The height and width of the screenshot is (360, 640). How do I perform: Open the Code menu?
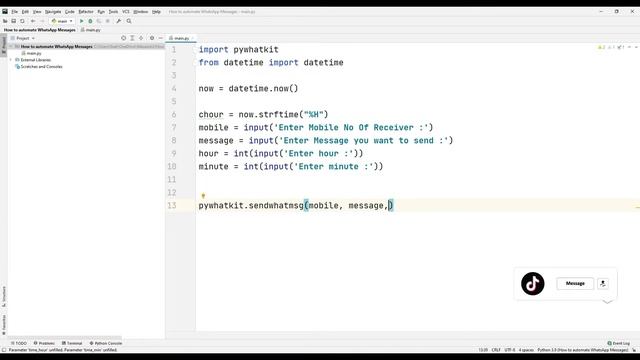click(x=70, y=12)
